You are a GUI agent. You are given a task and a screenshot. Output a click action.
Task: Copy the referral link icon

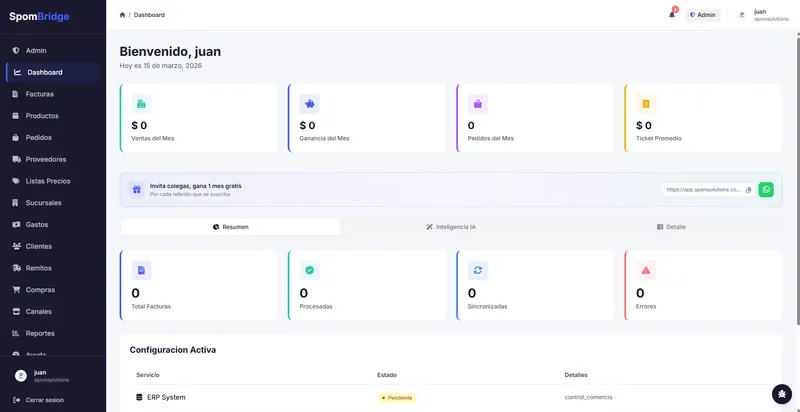pyautogui.click(x=748, y=190)
